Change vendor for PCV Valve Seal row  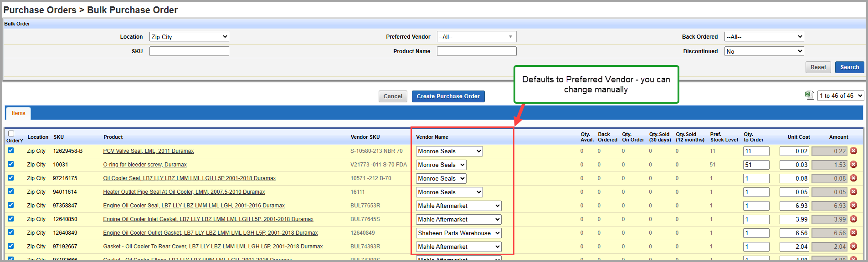449,151
